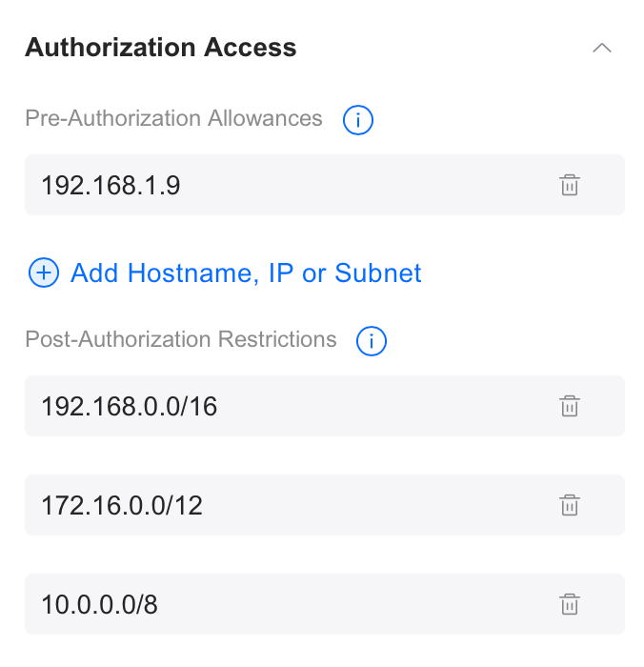Click the word Subnet in the add link

tap(377, 273)
